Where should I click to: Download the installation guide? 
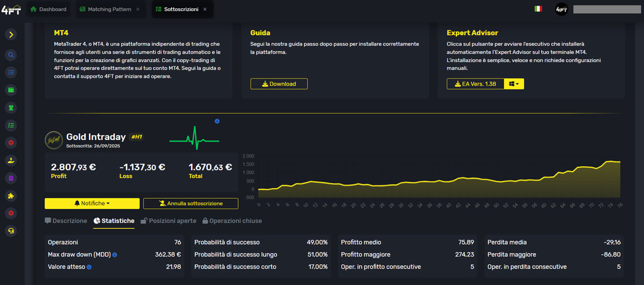coord(279,84)
